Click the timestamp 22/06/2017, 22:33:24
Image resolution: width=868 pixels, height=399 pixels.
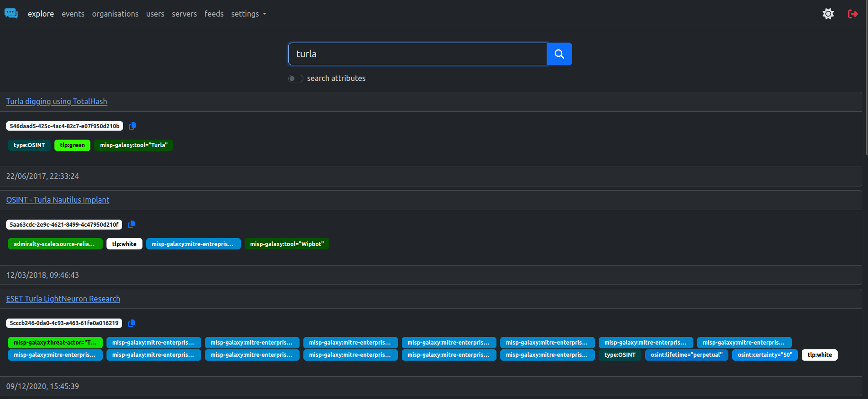tap(43, 176)
